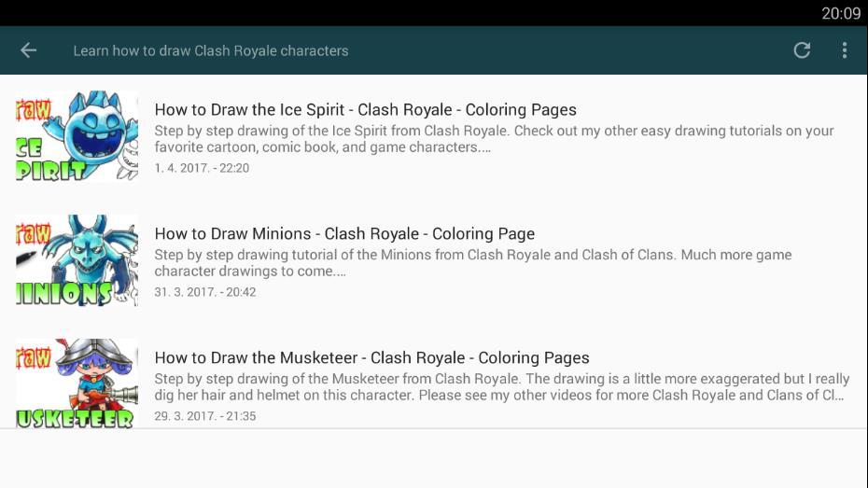Select 'How to Draw the Musketeer' title

pyautogui.click(x=371, y=357)
